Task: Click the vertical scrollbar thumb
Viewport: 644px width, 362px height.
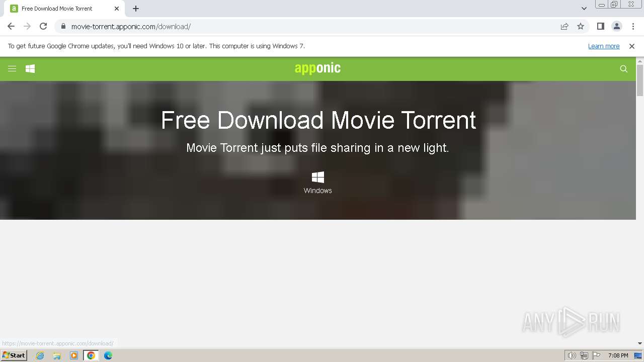Action: 640,80
